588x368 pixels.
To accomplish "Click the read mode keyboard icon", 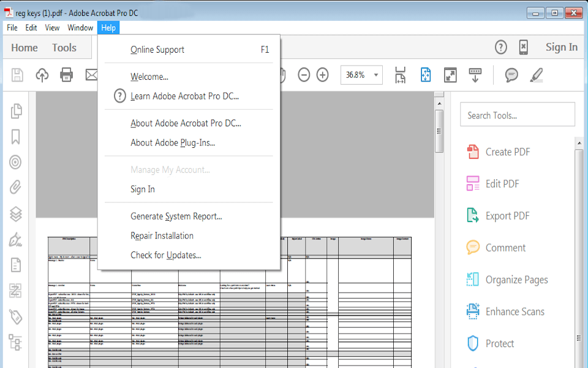I will [x=475, y=75].
